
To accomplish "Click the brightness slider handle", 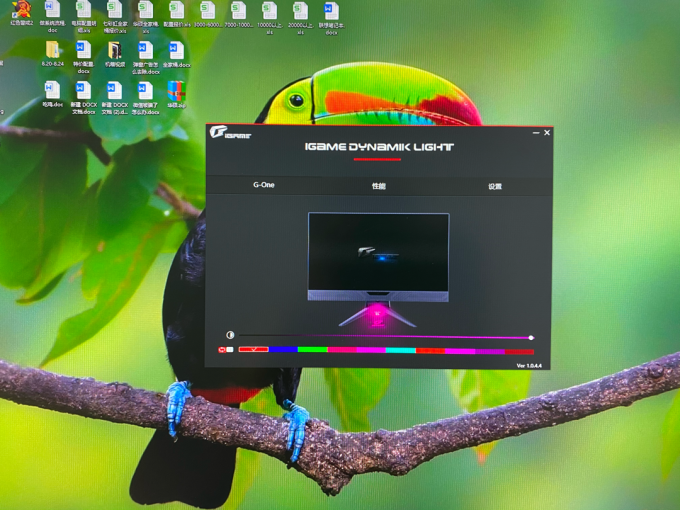I will click(531, 337).
